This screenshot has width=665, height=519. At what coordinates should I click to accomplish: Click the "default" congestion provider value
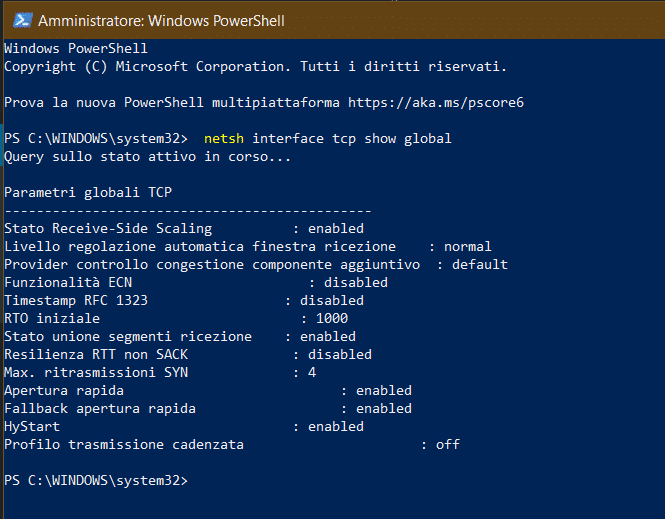479,265
